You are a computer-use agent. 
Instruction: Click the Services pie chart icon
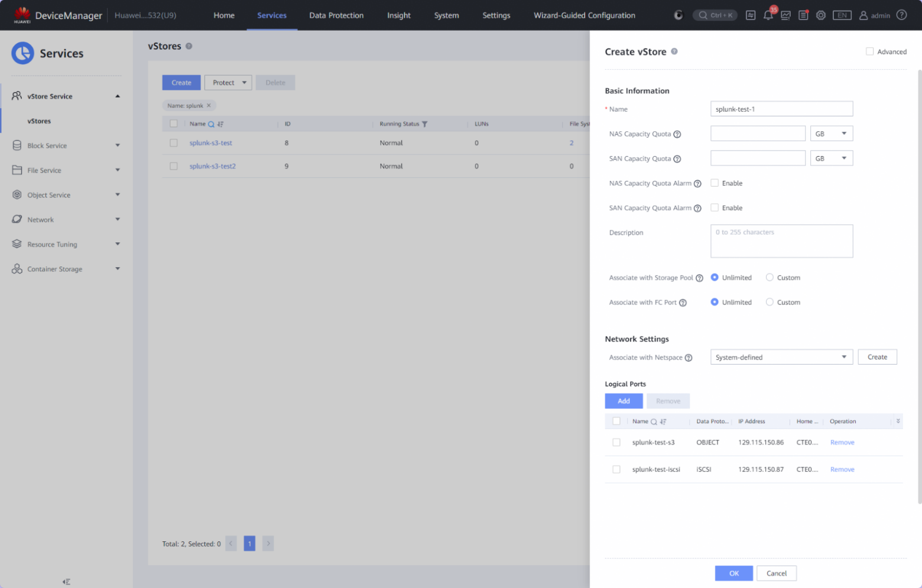pyautogui.click(x=22, y=53)
